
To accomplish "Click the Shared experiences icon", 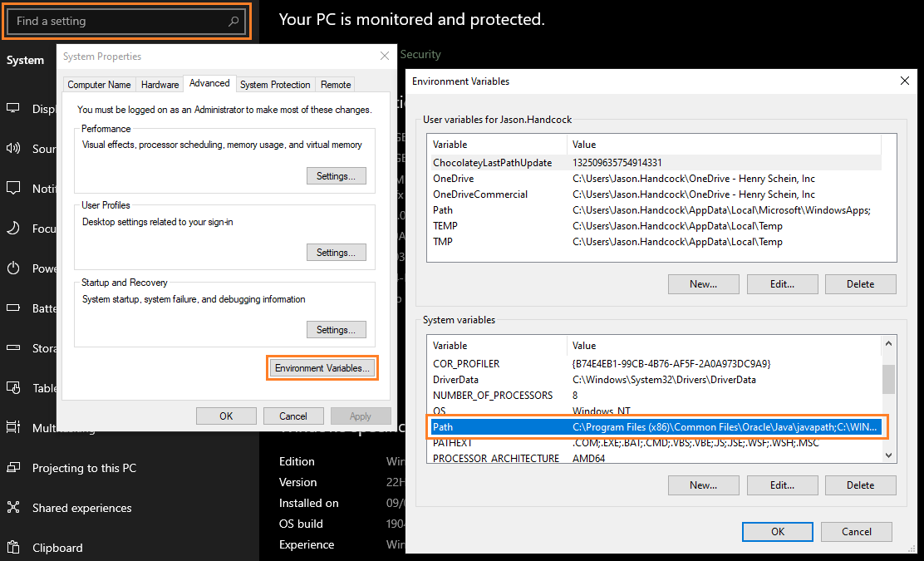I will click(x=13, y=508).
